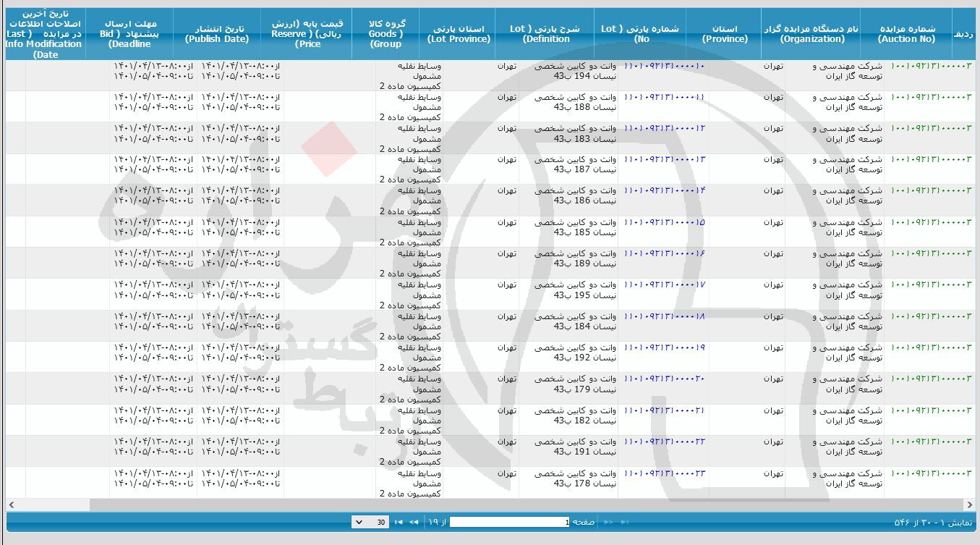980x545 pixels.
Task: Click the Bid Deadline column header
Action: click(x=129, y=34)
